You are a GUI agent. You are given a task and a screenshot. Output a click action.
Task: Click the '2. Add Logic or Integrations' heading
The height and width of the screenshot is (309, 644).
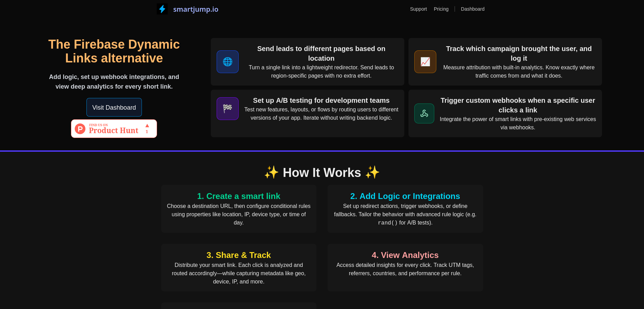[x=405, y=196]
